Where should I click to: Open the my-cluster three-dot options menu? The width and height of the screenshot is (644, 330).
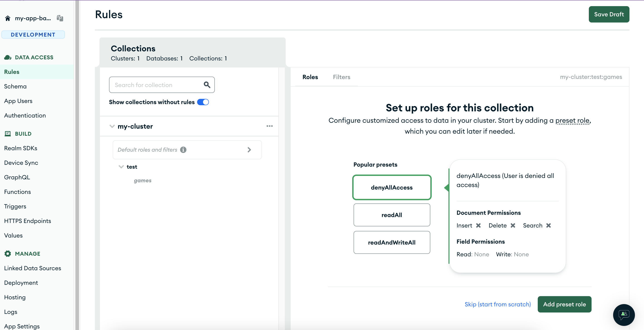[270, 126]
